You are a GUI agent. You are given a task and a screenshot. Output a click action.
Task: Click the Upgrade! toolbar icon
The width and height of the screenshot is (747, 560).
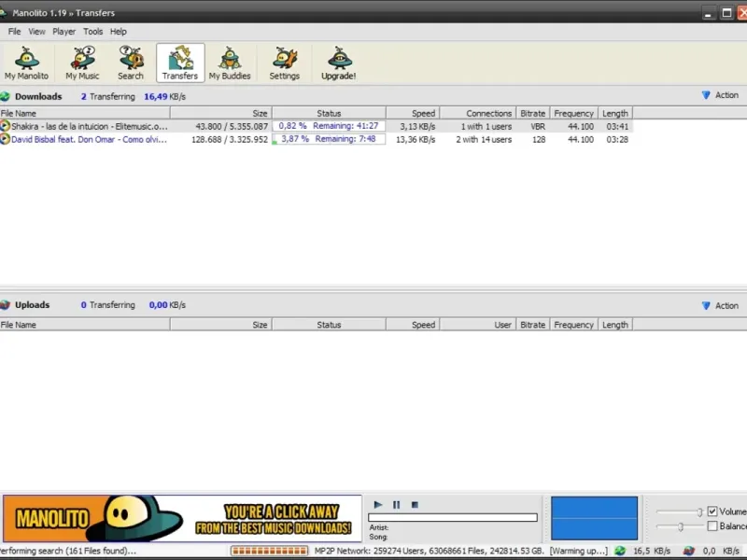339,63
